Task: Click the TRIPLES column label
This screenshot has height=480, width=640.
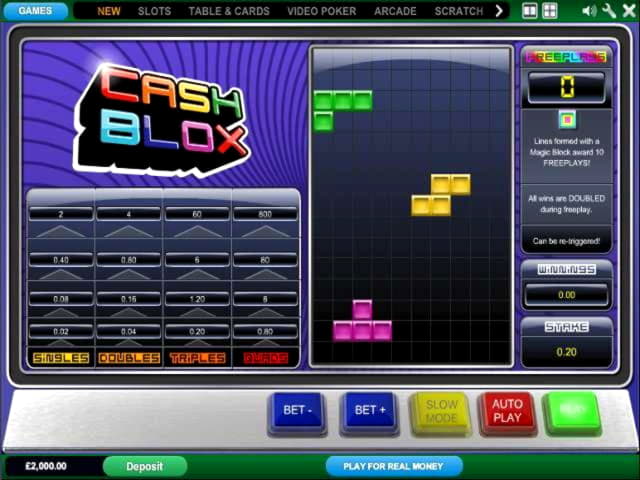Action: click(x=197, y=358)
